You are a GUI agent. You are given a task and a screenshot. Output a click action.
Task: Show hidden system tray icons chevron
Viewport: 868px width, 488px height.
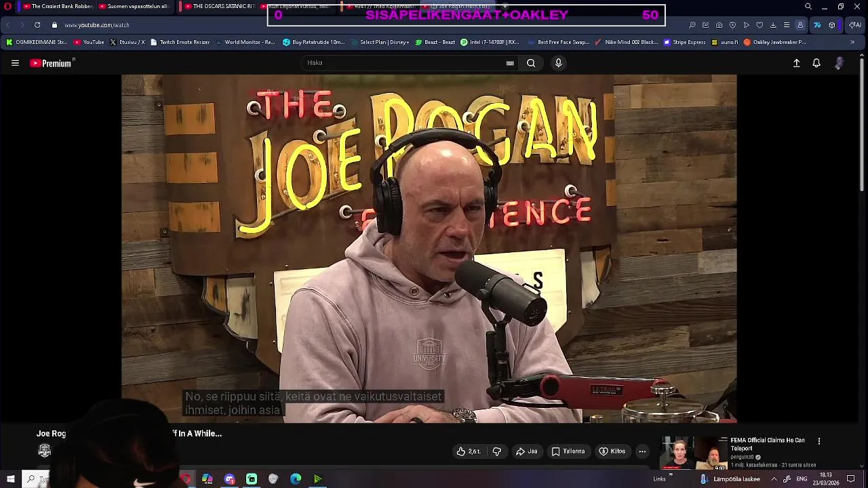(x=774, y=479)
